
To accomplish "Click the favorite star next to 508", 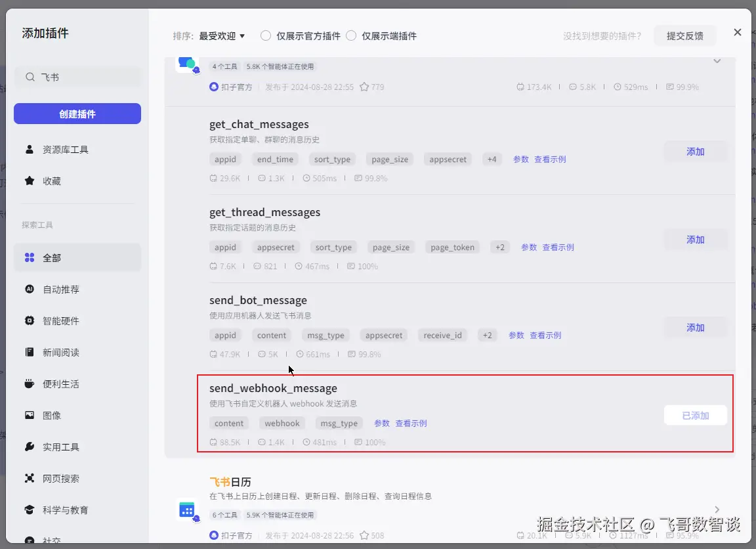I will click(364, 535).
